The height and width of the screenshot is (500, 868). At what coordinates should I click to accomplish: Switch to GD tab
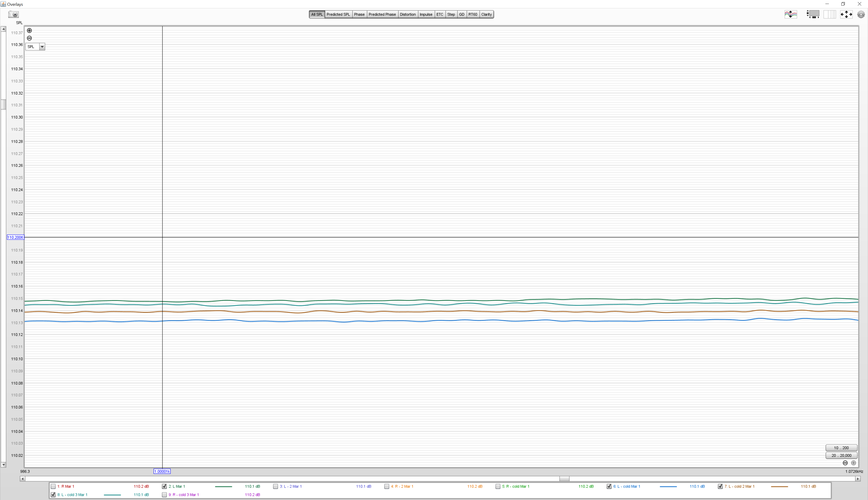click(x=462, y=14)
